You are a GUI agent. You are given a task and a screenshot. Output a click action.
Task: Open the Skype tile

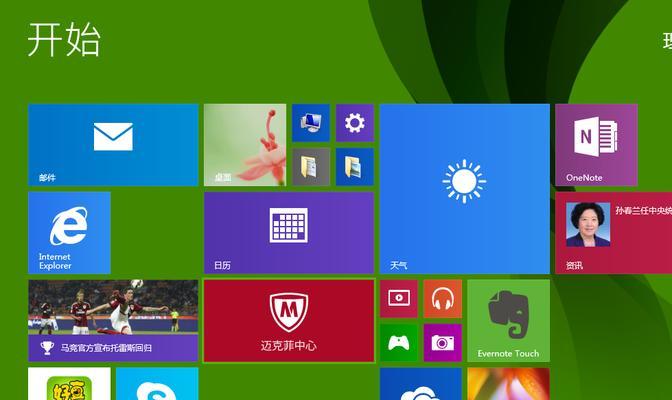(157, 384)
